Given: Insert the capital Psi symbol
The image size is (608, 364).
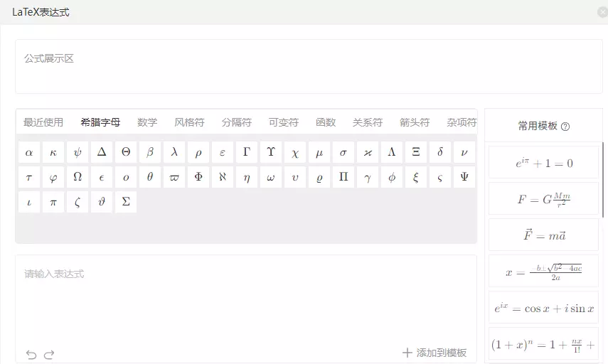Looking at the screenshot, I should 464,177.
